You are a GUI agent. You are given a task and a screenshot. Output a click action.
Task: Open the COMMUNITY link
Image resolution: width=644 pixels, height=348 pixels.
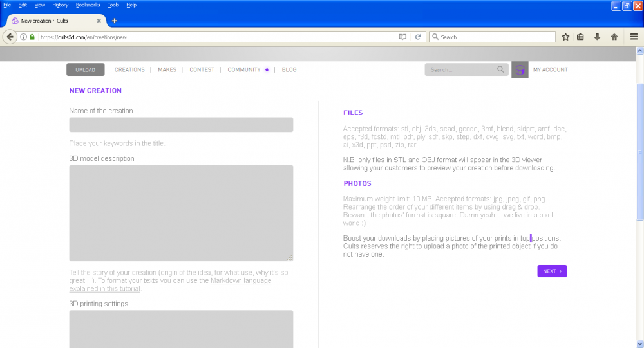click(244, 69)
